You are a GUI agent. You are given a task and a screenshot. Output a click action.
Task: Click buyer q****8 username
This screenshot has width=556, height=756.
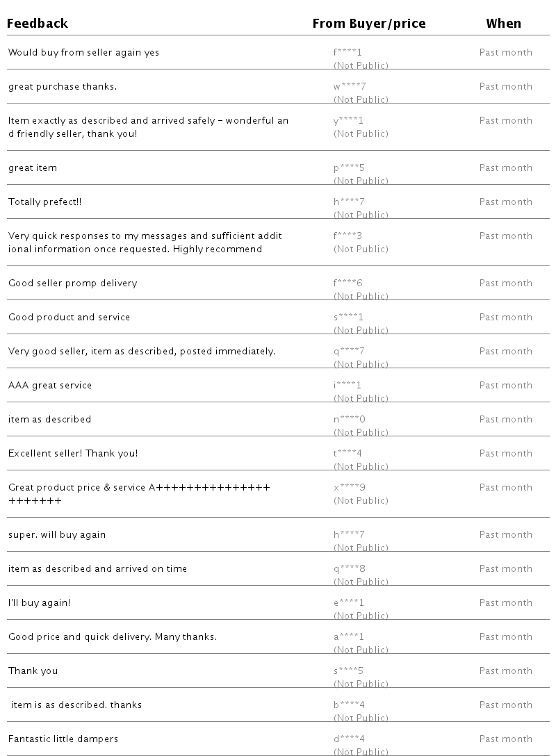coord(349,569)
